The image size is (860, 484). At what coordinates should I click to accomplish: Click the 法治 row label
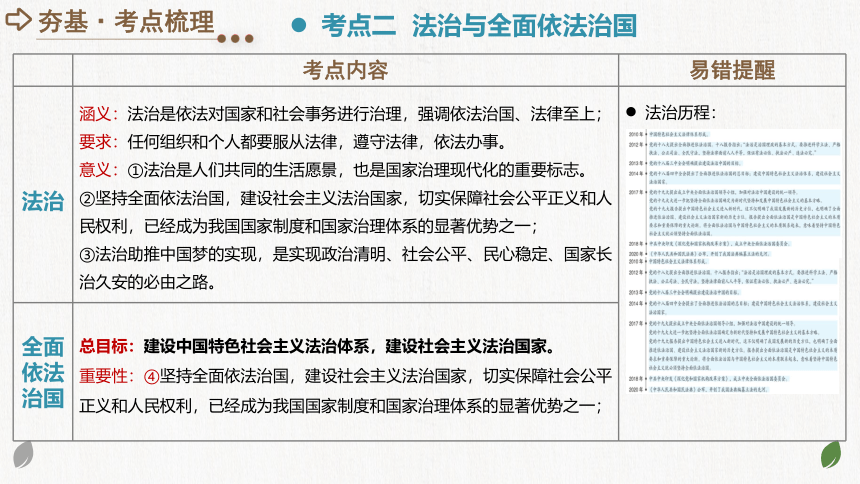click(x=43, y=201)
